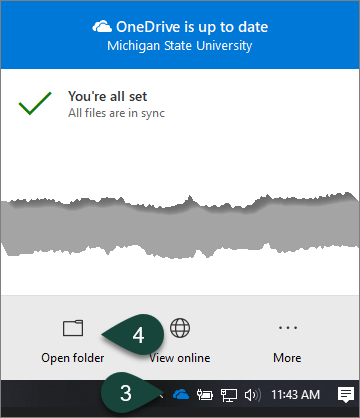The height and width of the screenshot is (418, 360).
Task: Click the 11:43 AM taskbar clock
Action: click(x=295, y=395)
